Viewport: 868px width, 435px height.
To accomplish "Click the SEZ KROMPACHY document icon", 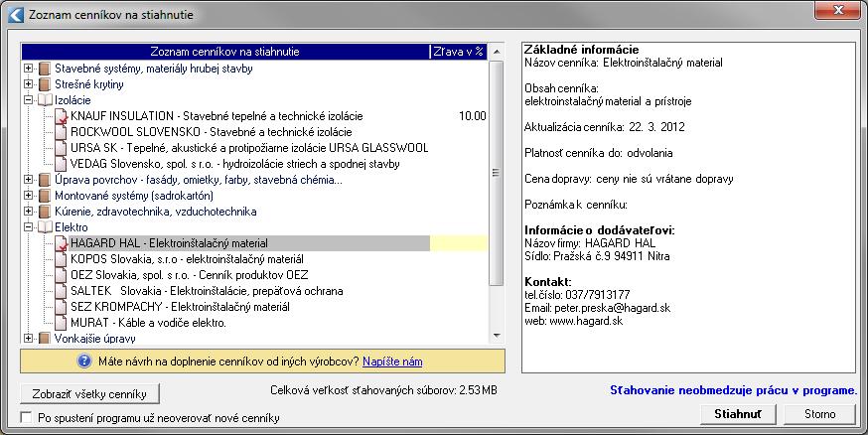I will click(x=61, y=307).
